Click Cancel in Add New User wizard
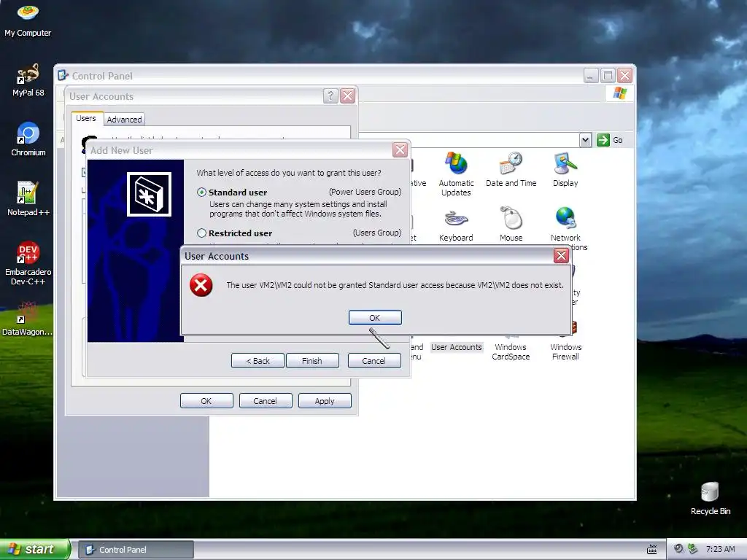The height and width of the screenshot is (560, 747). [374, 360]
